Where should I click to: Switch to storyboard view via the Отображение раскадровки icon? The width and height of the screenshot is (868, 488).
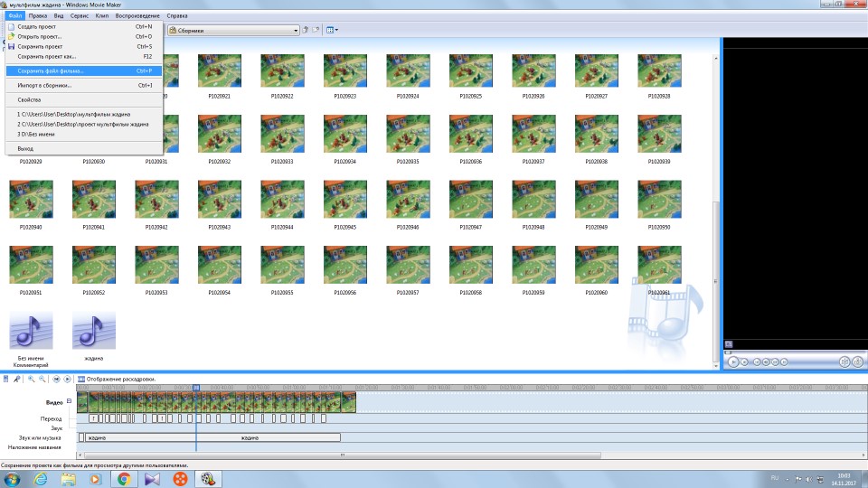(81, 379)
